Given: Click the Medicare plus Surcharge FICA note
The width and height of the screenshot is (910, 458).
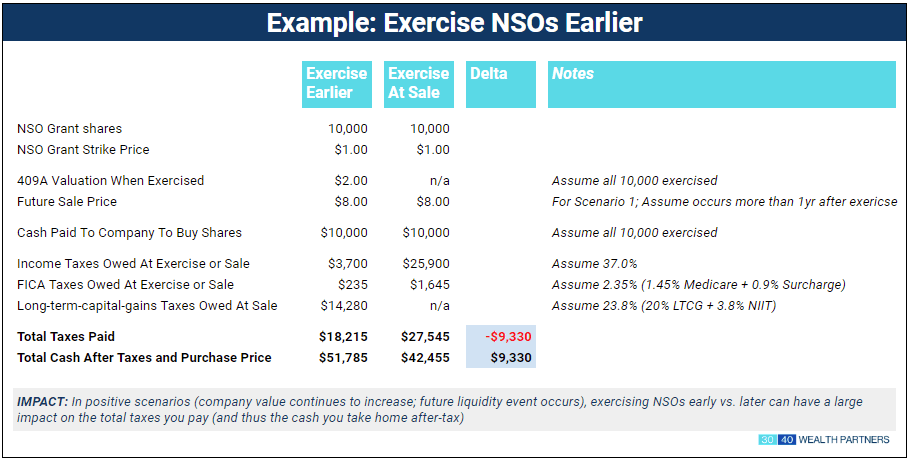Looking at the screenshot, I should tap(698, 285).
